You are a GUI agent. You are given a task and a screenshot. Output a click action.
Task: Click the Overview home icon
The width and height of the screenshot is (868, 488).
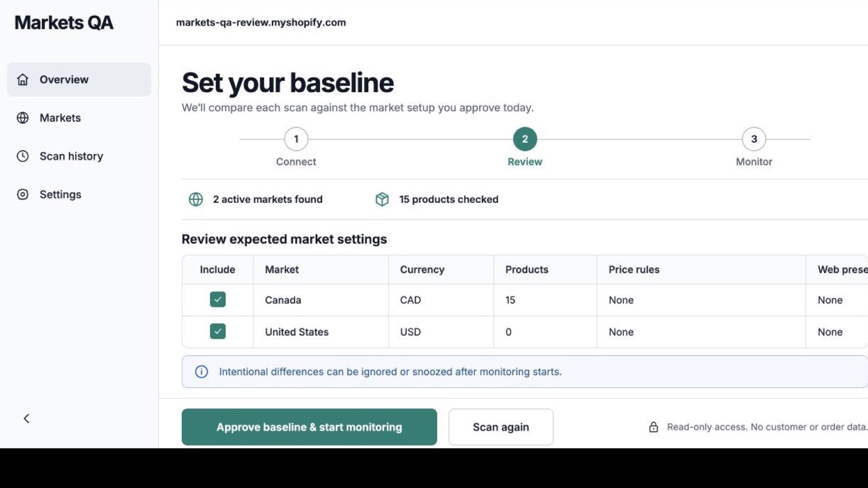point(23,80)
